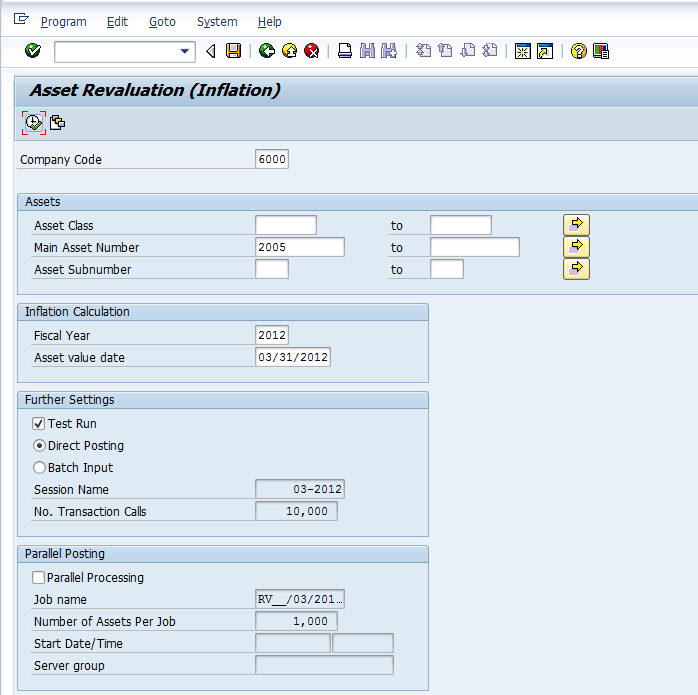
Task: Open the Goto menu
Action: pyautogui.click(x=161, y=21)
